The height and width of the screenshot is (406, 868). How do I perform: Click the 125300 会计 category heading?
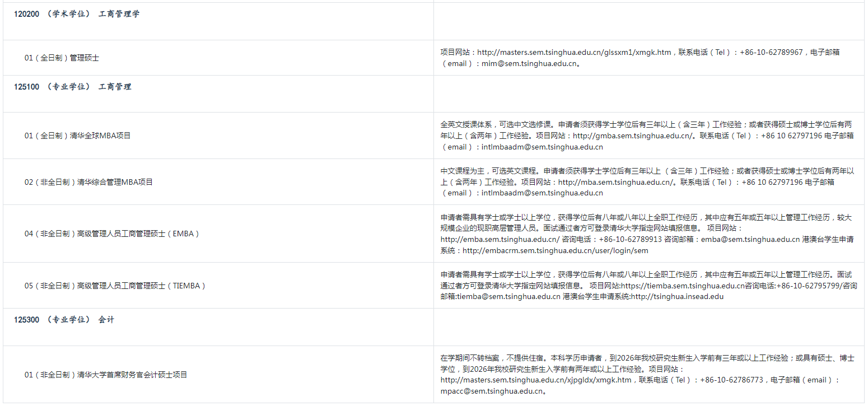click(64, 320)
